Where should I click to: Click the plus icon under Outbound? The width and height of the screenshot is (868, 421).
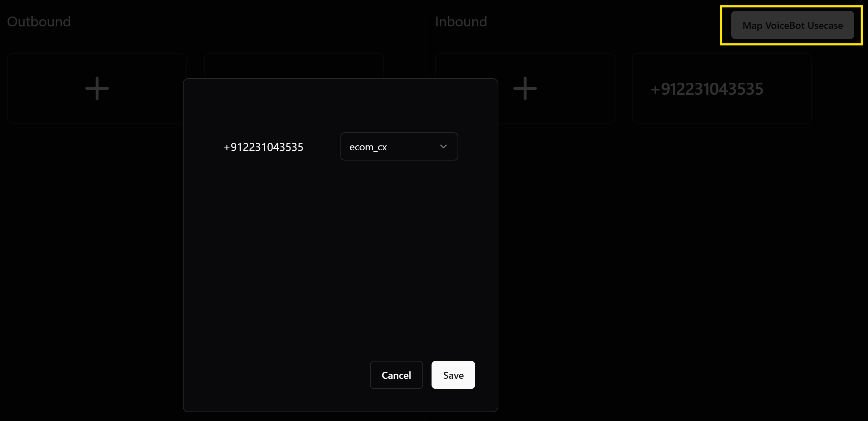pos(97,88)
